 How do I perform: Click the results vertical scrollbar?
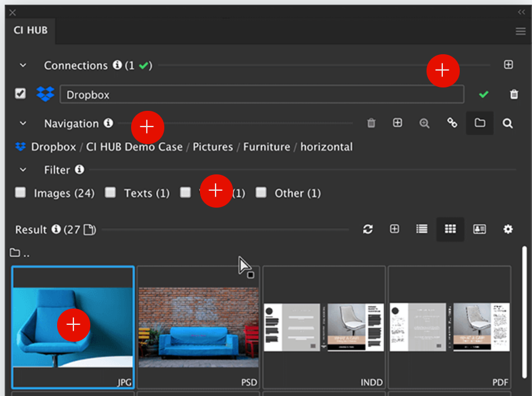(x=524, y=313)
